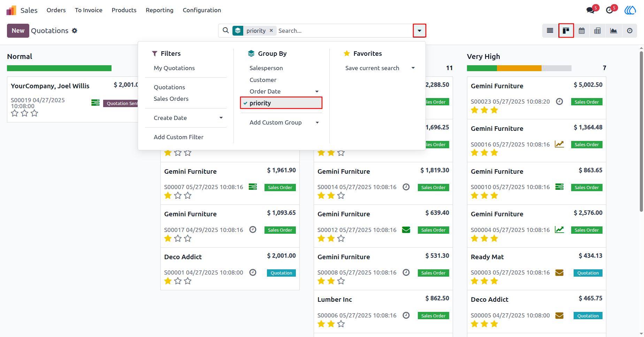Click the orange segment of Very High progress bar
Image resolution: width=644 pixels, height=337 pixels.
point(519,68)
